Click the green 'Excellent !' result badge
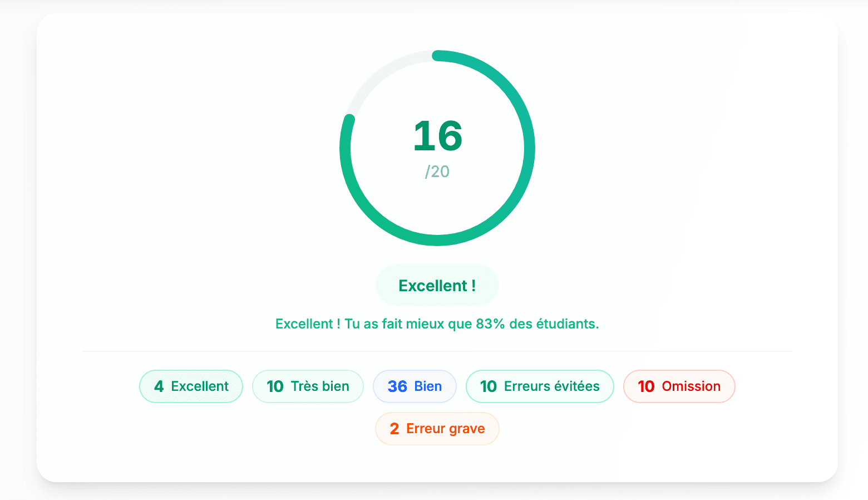 coord(437,285)
